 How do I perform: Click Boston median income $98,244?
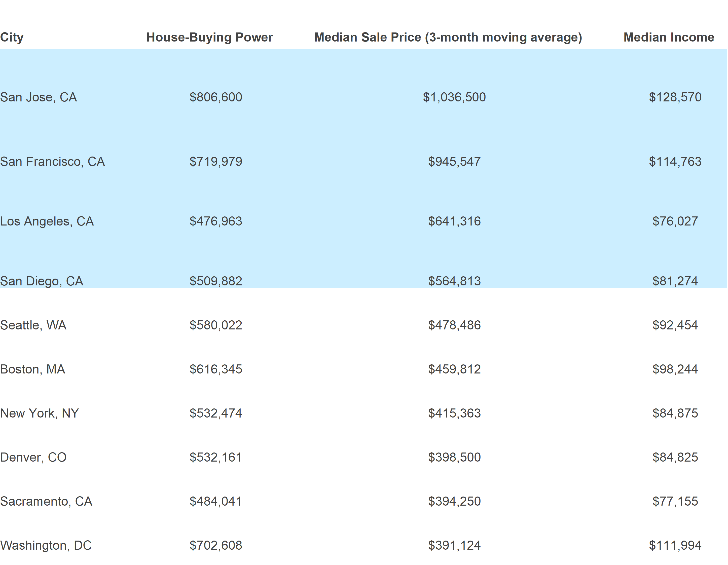coord(675,369)
